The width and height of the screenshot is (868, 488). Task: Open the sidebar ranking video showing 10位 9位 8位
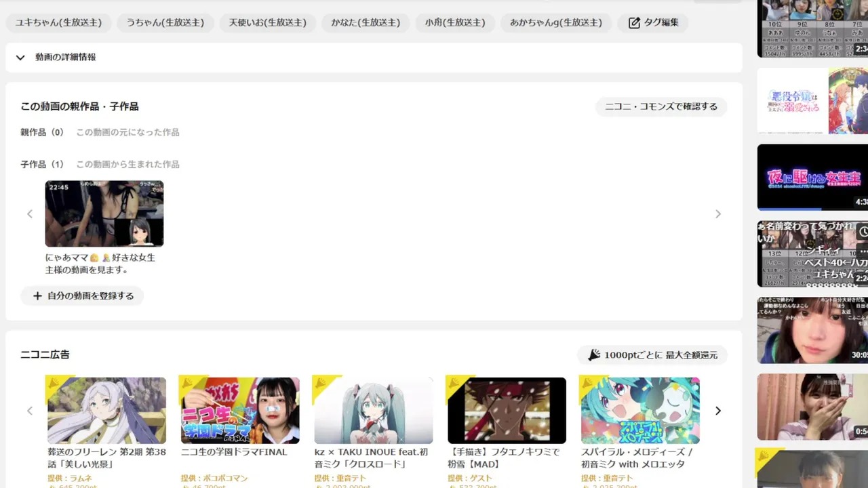tap(812, 28)
